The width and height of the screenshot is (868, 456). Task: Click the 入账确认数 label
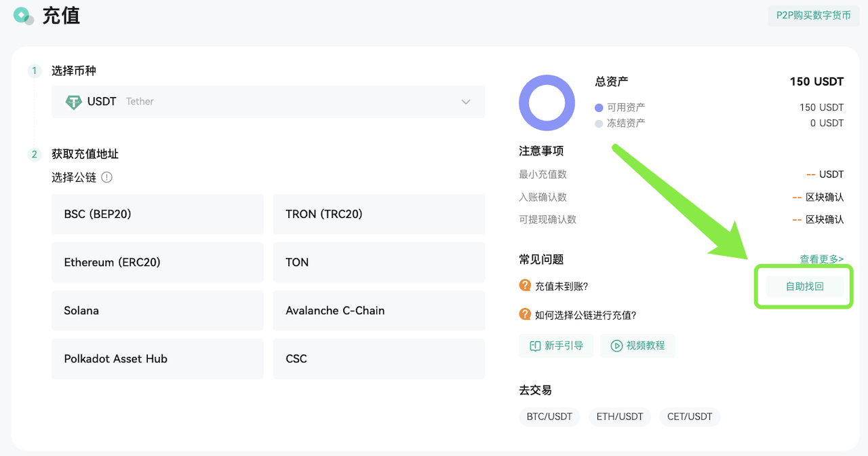point(542,197)
